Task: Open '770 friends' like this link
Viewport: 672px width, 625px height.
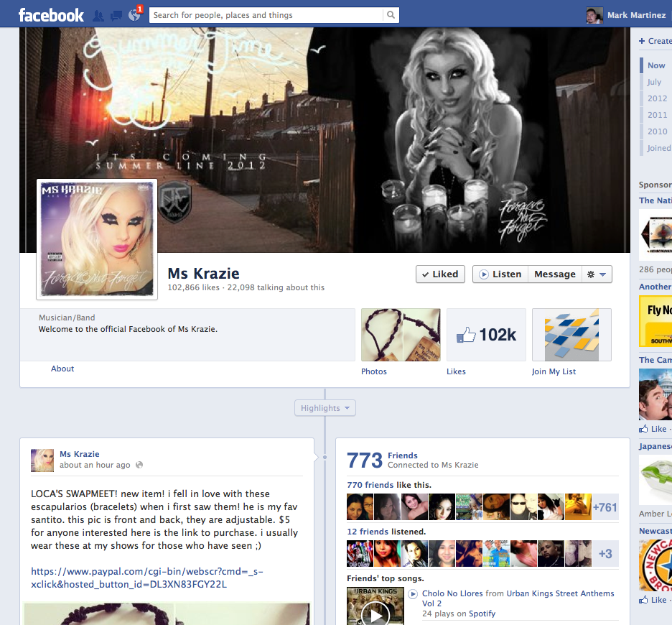Action: pyautogui.click(x=370, y=485)
